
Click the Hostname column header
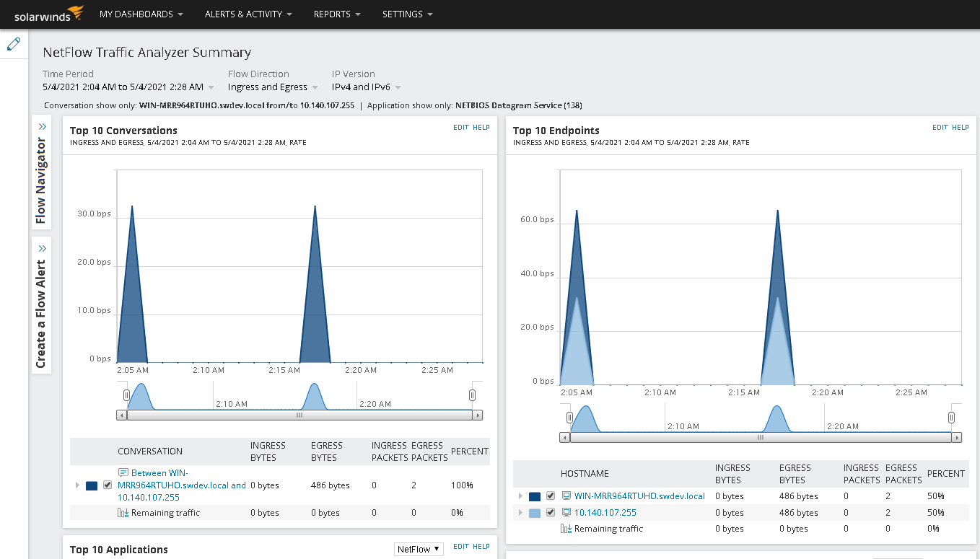coord(585,474)
